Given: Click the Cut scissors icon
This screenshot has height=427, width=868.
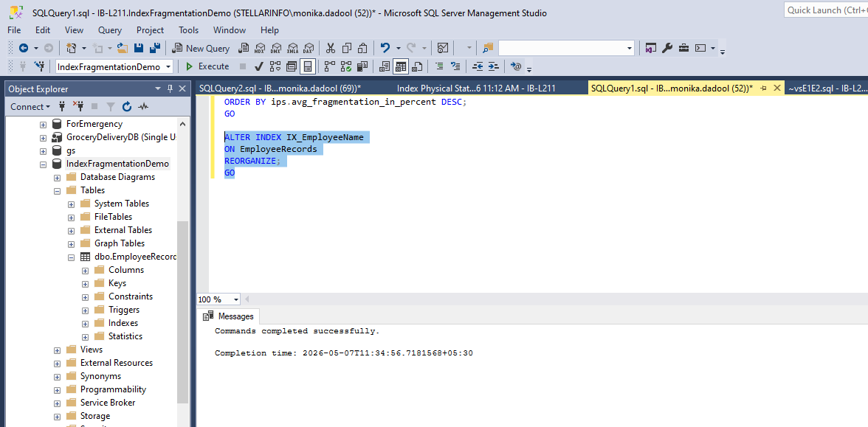Looking at the screenshot, I should (x=331, y=48).
